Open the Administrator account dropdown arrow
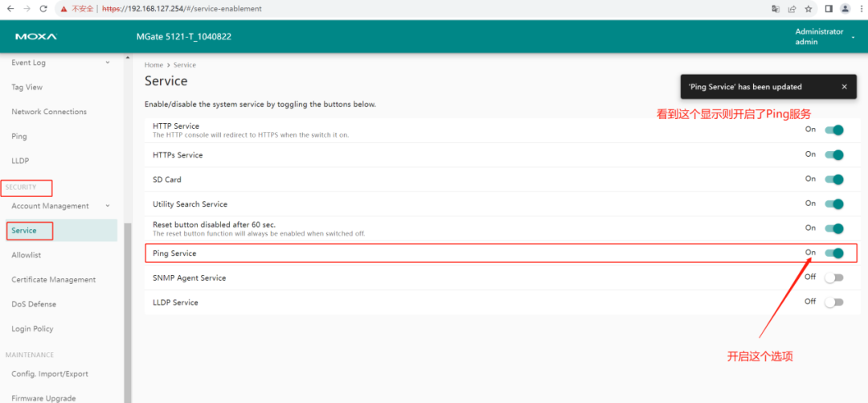The height and width of the screenshot is (403, 868). tap(853, 37)
